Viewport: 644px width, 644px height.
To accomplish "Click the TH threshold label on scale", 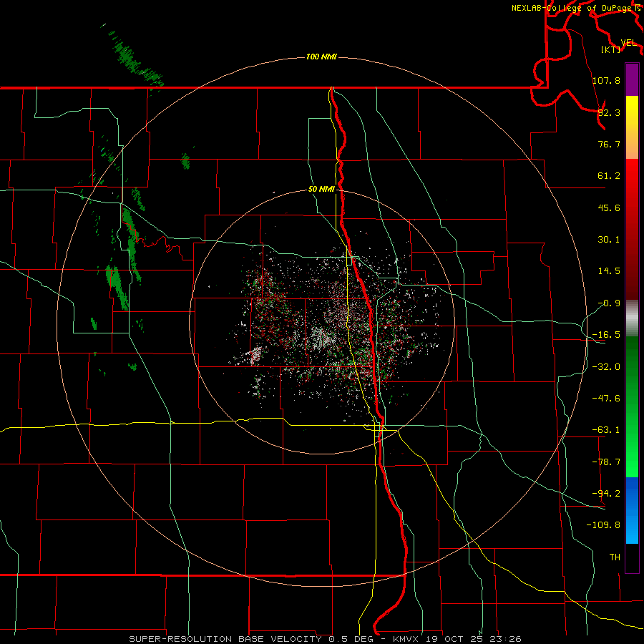I will click(x=615, y=557).
